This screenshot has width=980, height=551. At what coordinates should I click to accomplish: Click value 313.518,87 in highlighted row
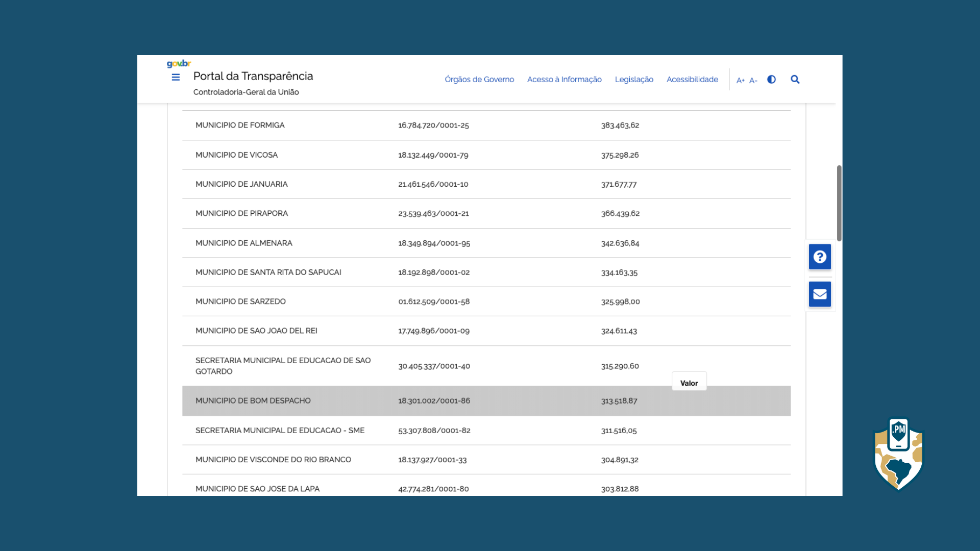(619, 401)
